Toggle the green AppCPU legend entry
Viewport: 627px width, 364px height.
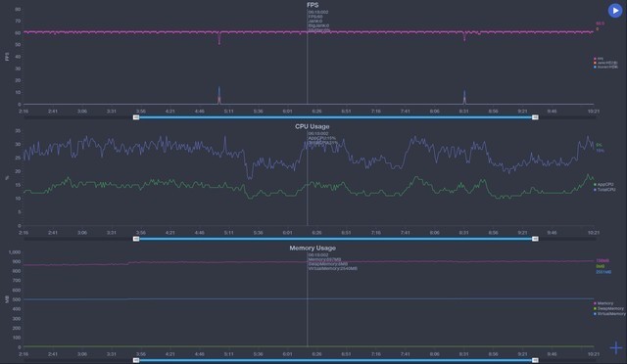[603, 185]
